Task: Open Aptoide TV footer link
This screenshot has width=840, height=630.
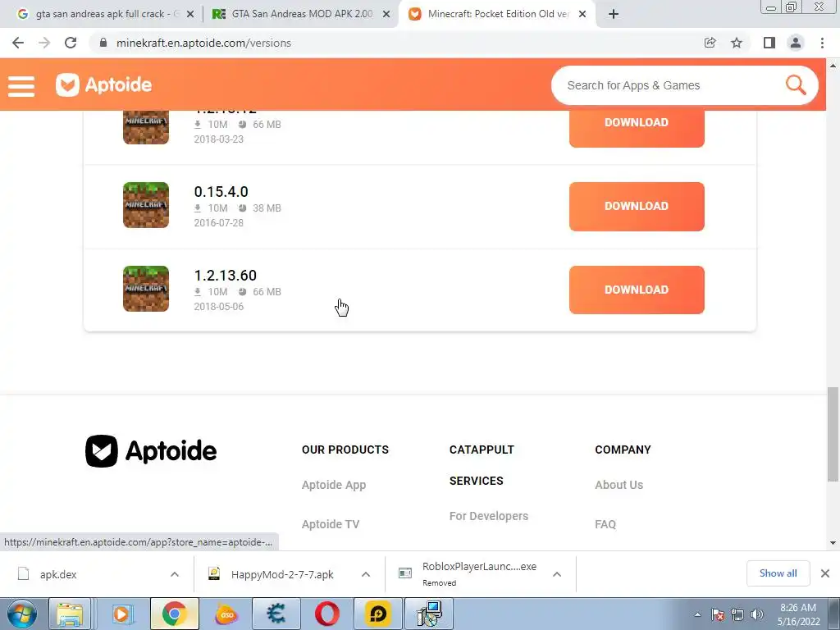Action: [331, 524]
